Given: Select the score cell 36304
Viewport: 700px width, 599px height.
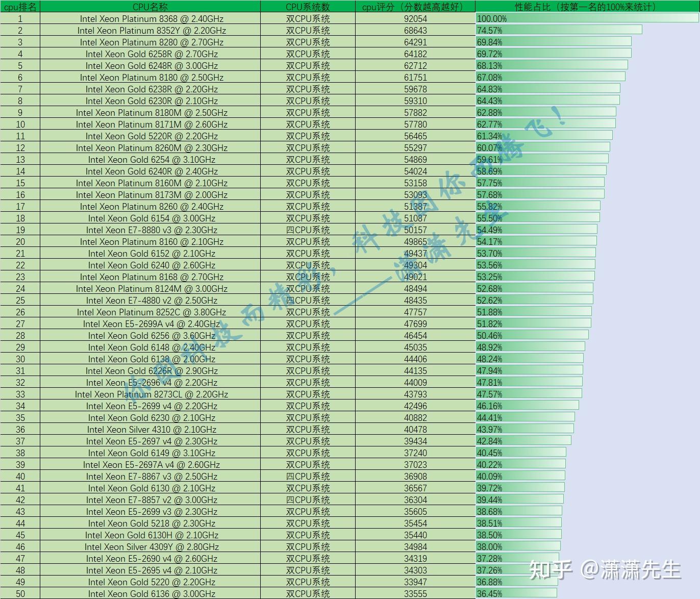Looking at the screenshot, I should point(415,500).
